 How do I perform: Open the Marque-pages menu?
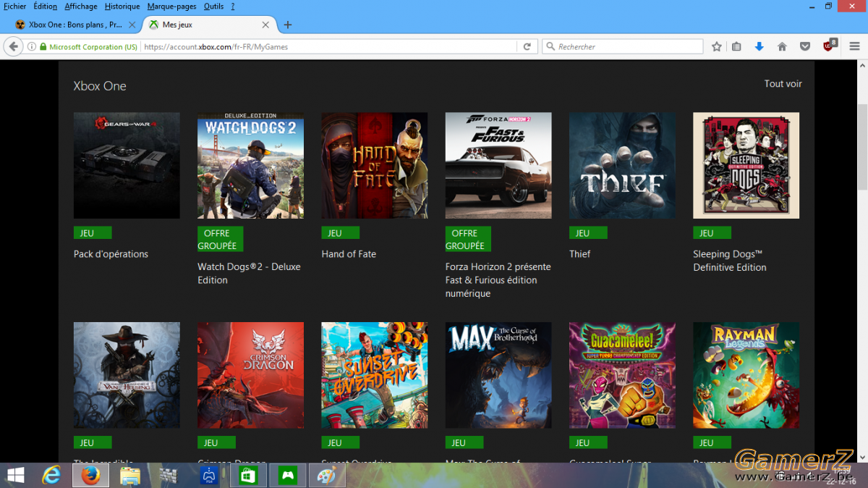click(171, 7)
